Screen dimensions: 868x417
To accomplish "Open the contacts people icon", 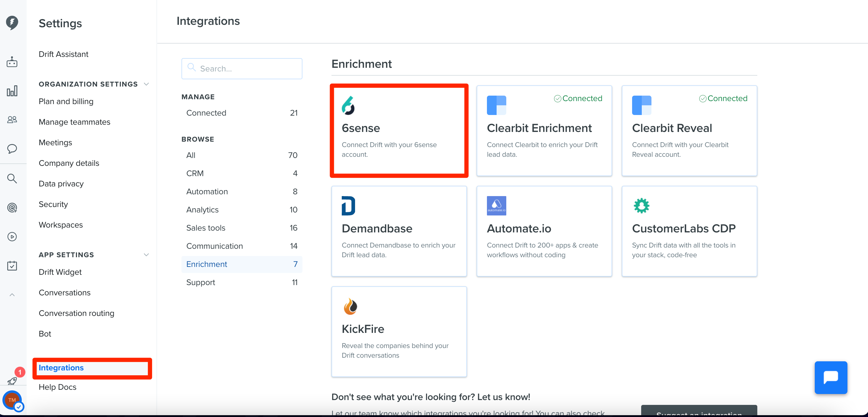I will [12, 120].
